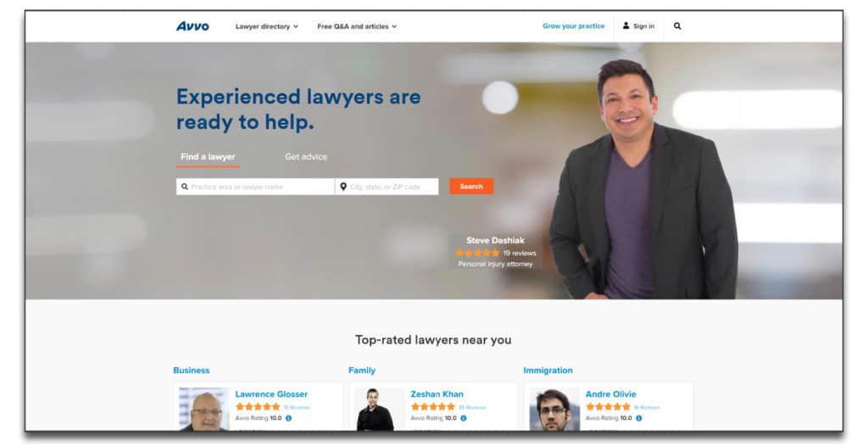The height and width of the screenshot is (447, 868).
Task: Expand Free Q&A and articles menu
Action: 357,26
